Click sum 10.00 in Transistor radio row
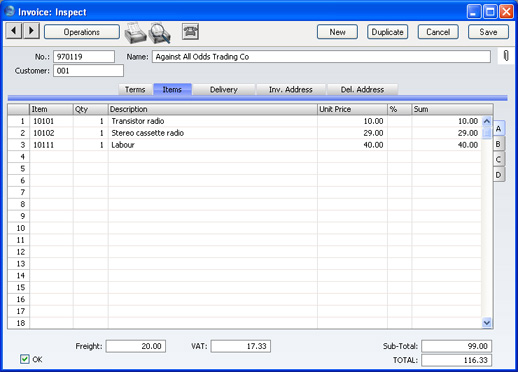The height and width of the screenshot is (372, 518). tap(447, 121)
